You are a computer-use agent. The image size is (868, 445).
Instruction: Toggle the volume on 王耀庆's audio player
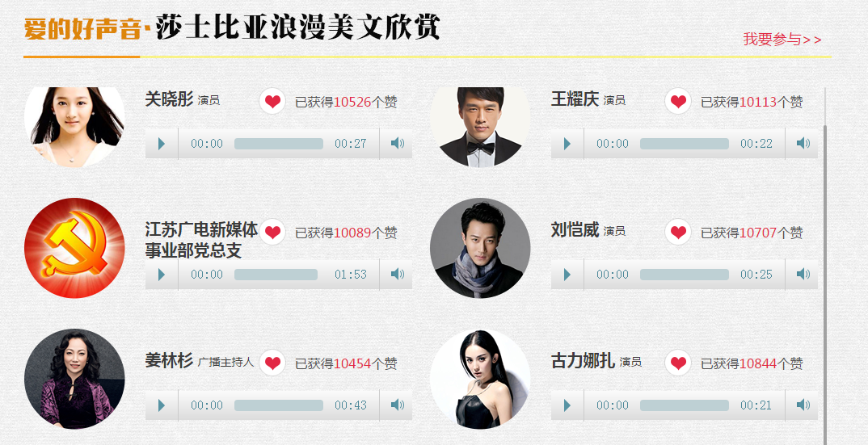[x=803, y=144]
